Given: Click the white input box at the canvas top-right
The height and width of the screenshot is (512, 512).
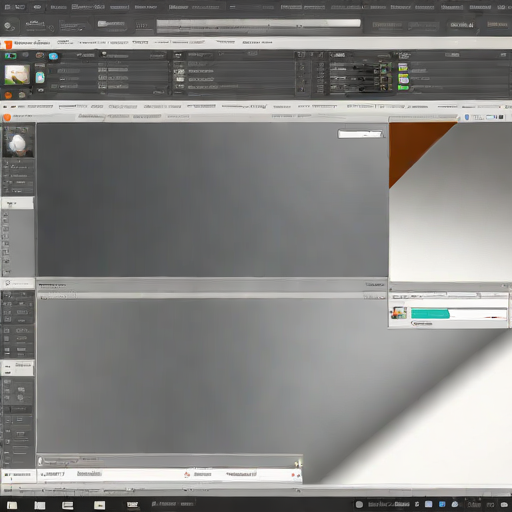Looking at the screenshot, I should [x=360, y=134].
